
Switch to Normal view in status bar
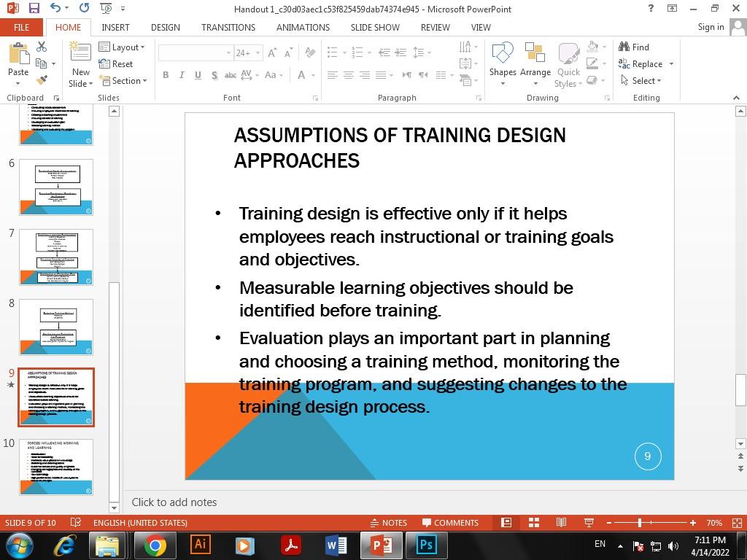point(506,522)
